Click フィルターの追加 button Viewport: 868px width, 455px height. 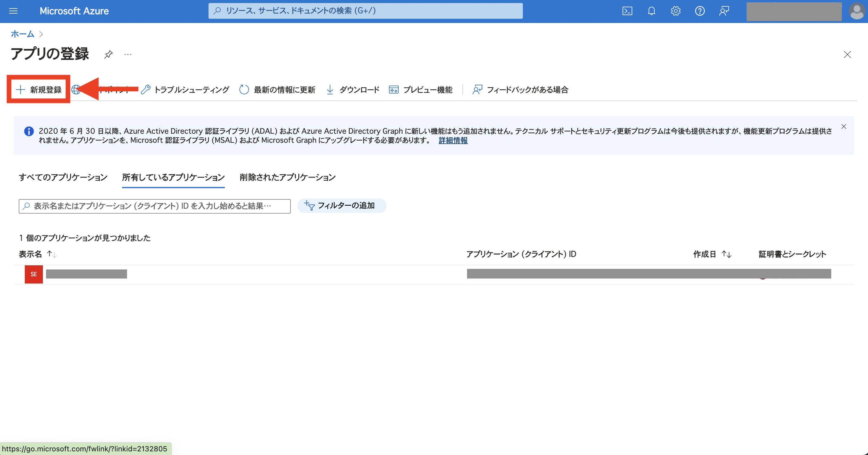point(342,206)
